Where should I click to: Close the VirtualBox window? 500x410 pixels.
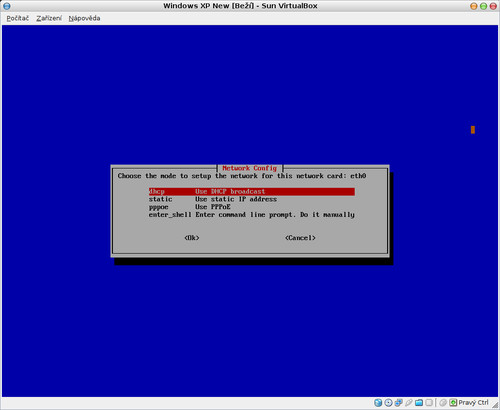coord(493,6)
